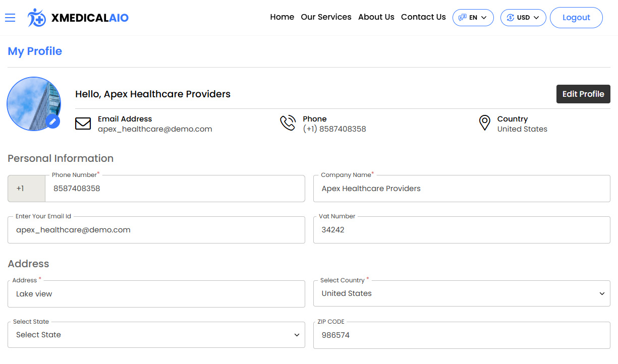
Task: Open the Select Country dropdown
Action: pos(461,293)
